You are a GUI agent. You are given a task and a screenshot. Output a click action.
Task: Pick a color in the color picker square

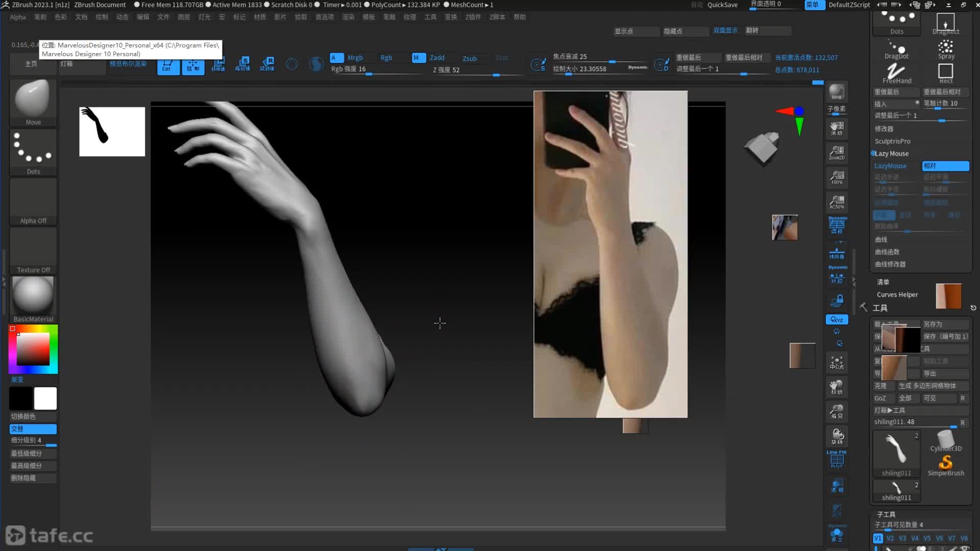click(x=33, y=349)
